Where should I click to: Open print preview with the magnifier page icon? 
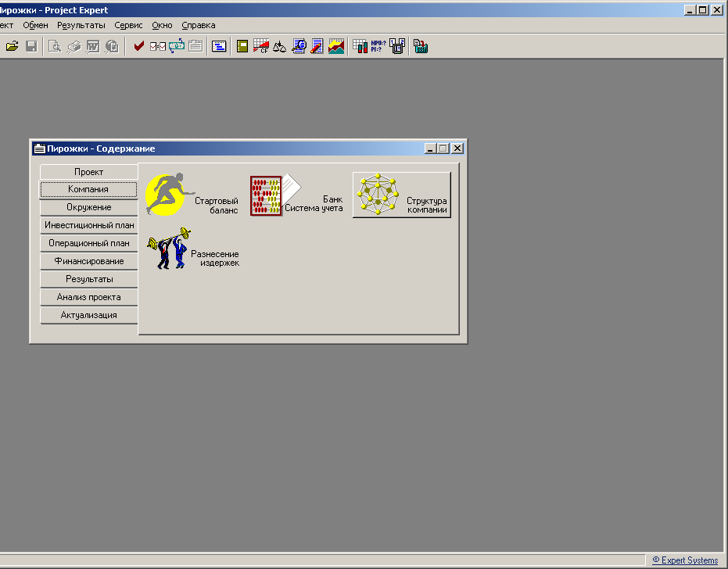click(54, 46)
